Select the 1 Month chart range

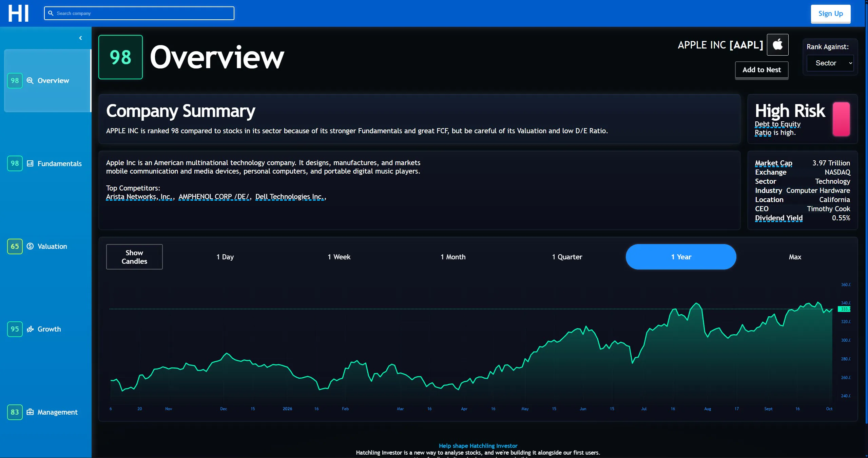click(x=453, y=257)
